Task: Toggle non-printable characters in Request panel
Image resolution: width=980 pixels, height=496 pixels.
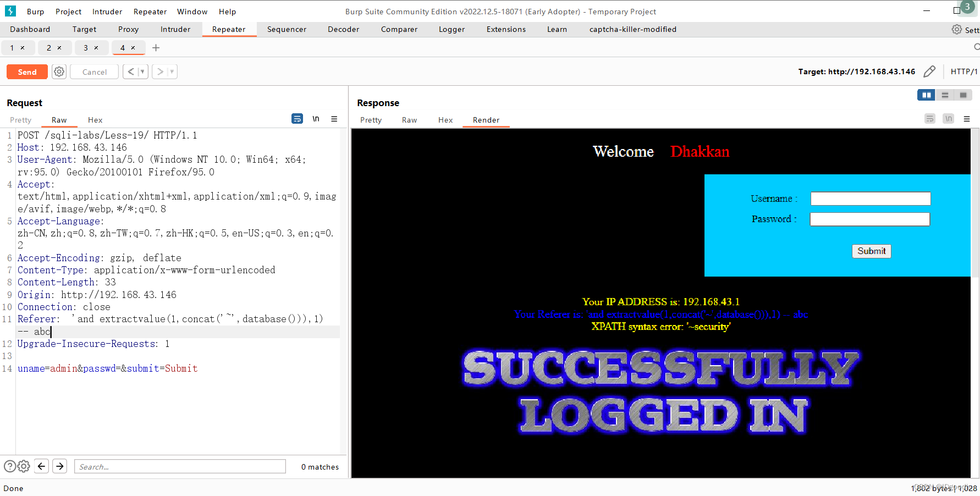Action: [316, 119]
